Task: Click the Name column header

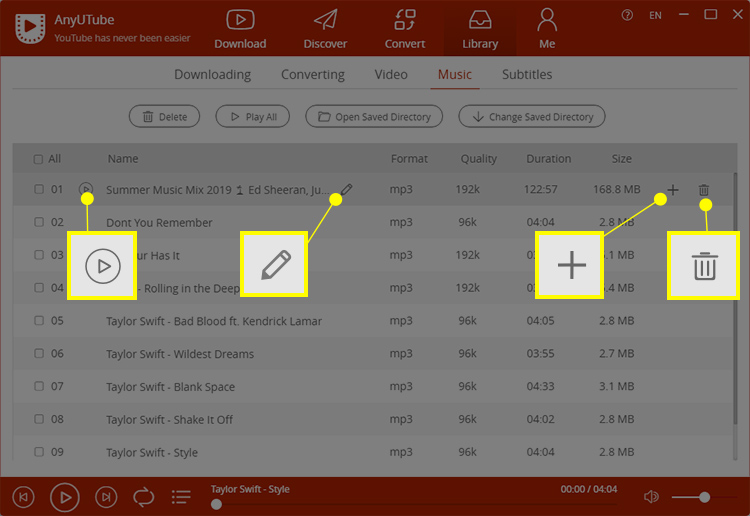Action: [x=123, y=159]
